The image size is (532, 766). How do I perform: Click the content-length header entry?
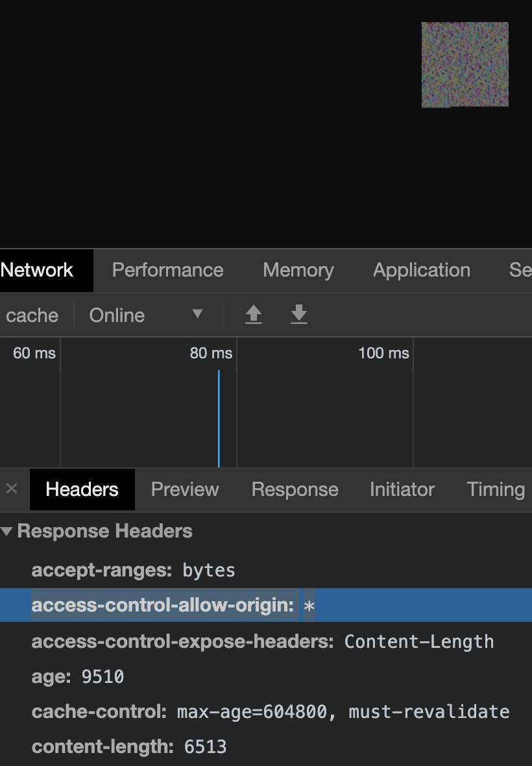pyautogui.click(x=129, y=747)
